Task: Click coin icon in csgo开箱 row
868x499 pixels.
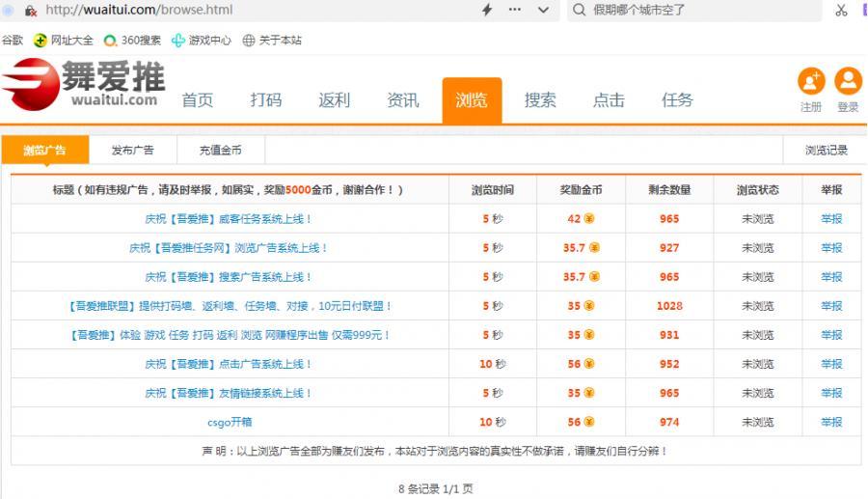Action: (x=589, y=422)
